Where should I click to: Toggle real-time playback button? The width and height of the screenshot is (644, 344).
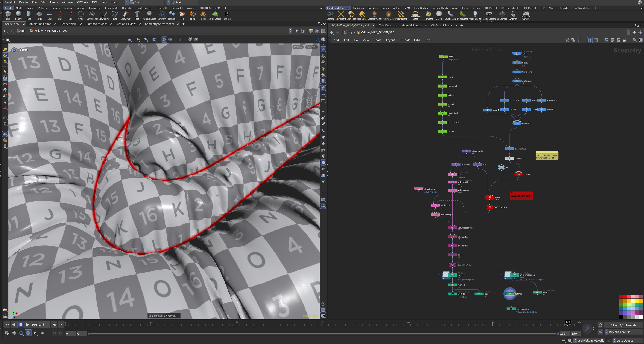[x=28, y=333]
